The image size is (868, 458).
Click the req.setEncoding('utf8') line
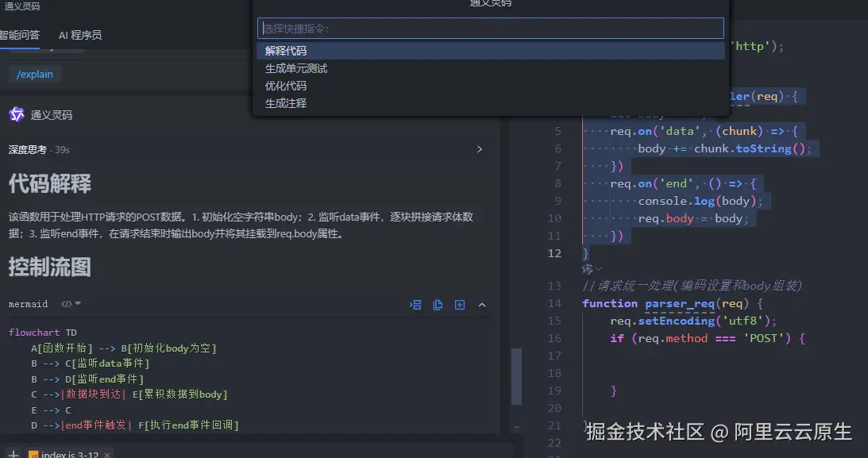coord(693,321)
